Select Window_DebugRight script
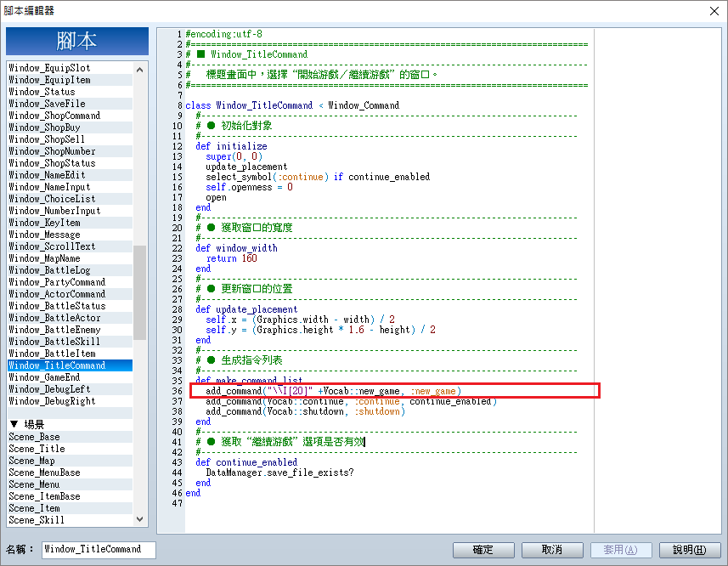 (x=71, y=400)
